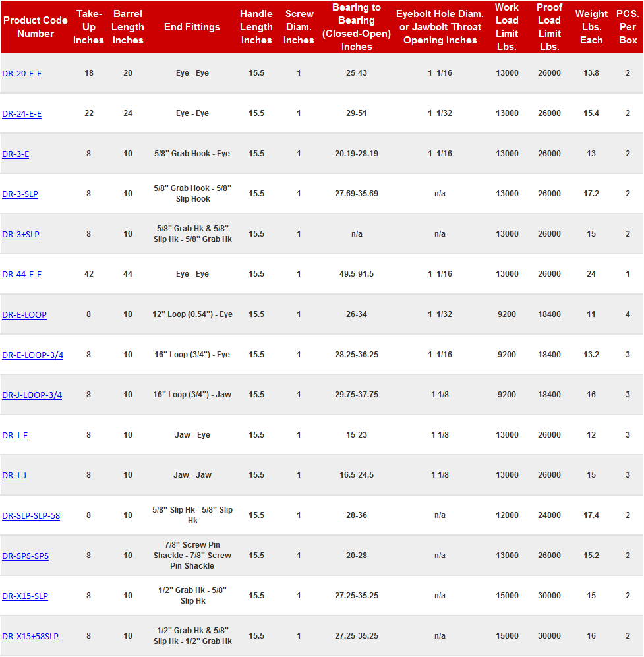
Task: Open the DR-E-LOOP-3/4 product link
Action: [x=33, y=355]
